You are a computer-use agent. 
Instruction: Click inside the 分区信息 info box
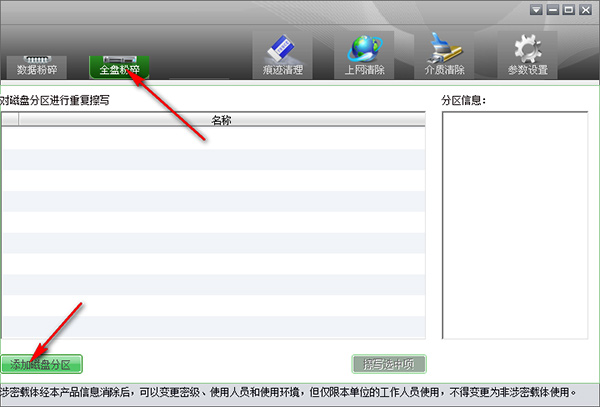coord(514,225)
